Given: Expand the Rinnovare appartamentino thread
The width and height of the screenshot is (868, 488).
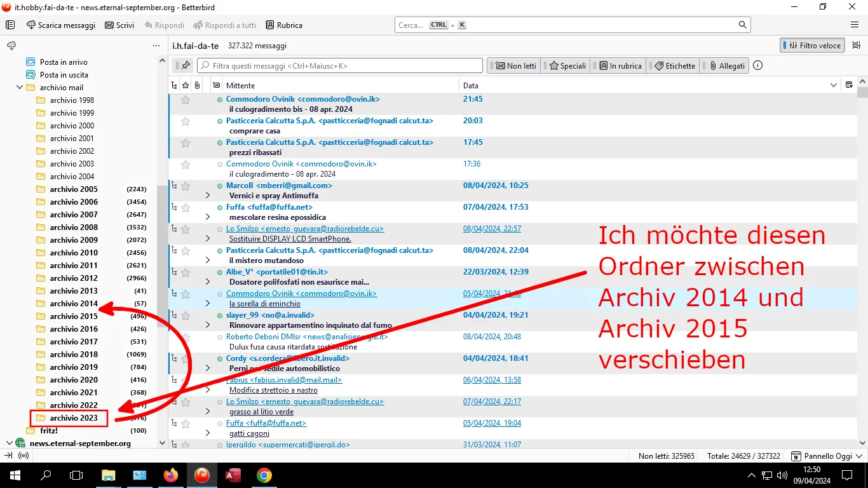Looking at the screenshot, I should coord(208,325).
